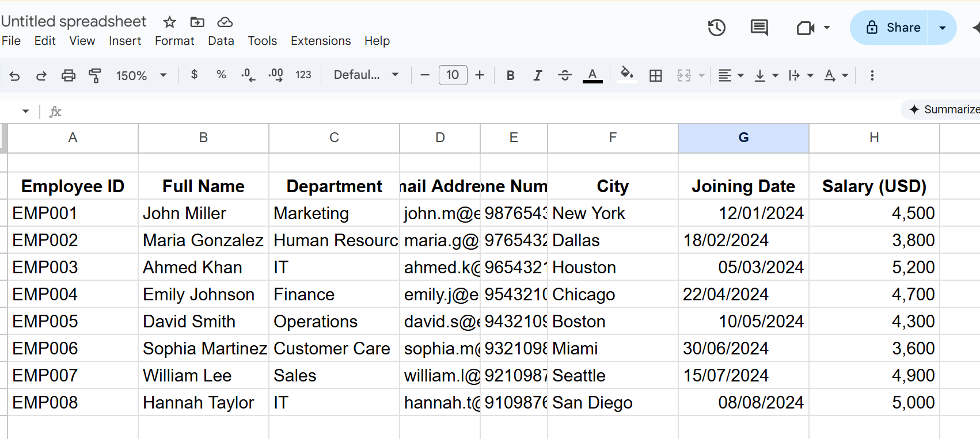Viewport: 980px width, 439px height.
Task: Toggle Bold formatting
Action: pyautogui.click(x=510, y=75)
